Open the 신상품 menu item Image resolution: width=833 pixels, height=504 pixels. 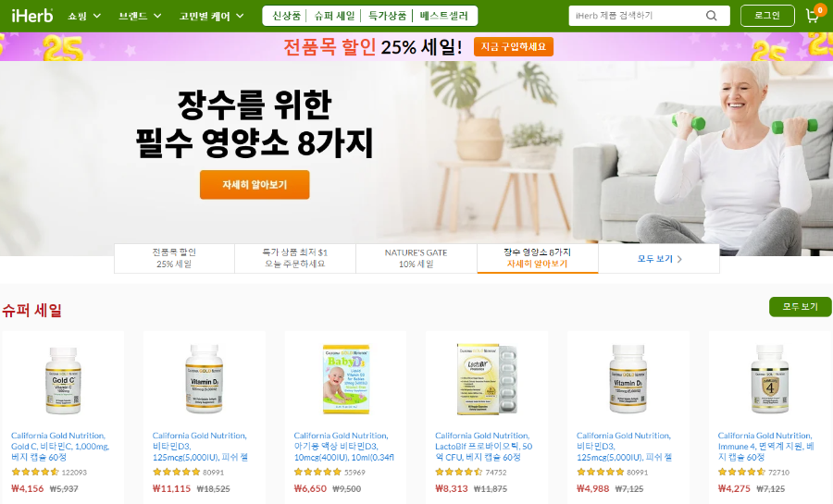[x=286, y=16]
